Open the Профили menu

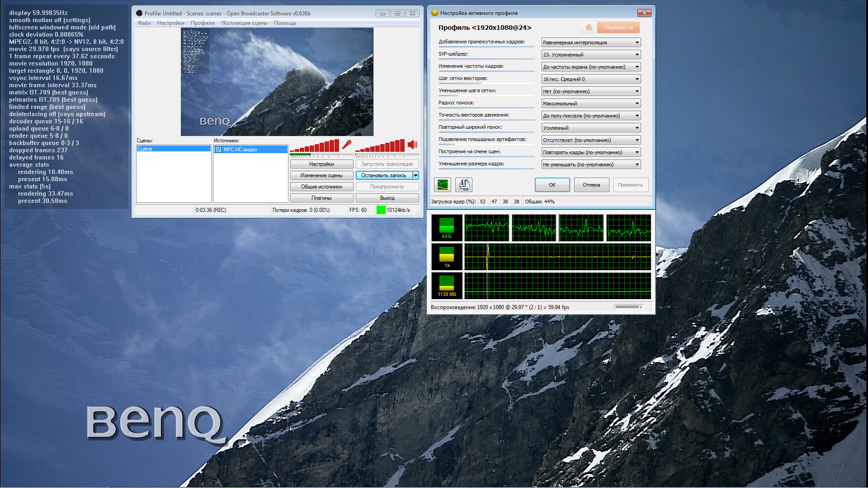click(x=202, y=23)
